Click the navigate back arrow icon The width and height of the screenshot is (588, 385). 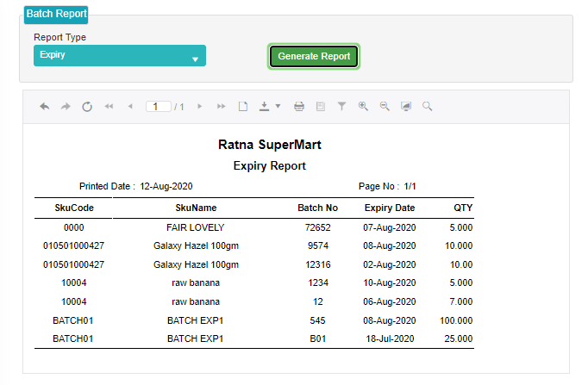(x=45, y=107)
